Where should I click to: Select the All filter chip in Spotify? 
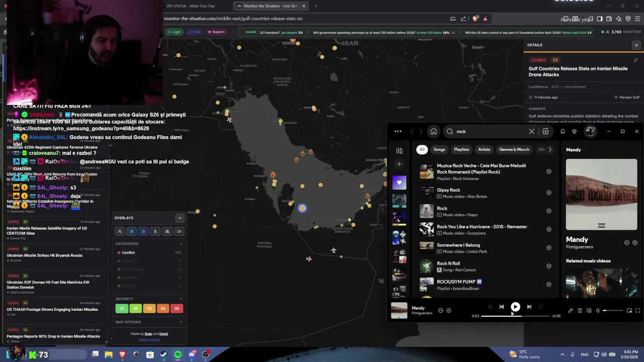[422, 149]
